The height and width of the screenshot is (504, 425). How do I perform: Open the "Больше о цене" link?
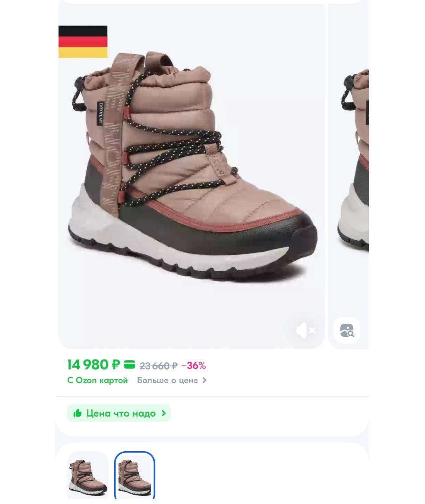click(x=167, y=380)
